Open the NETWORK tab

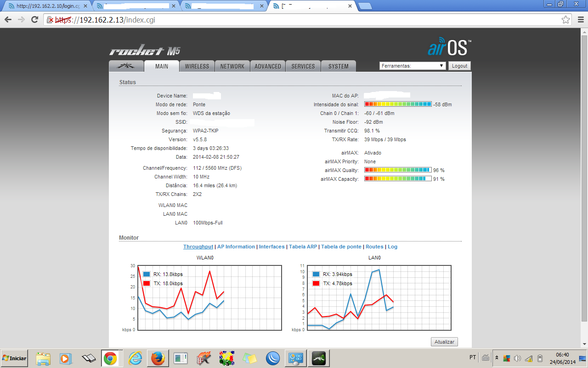[x=232, y=66]
